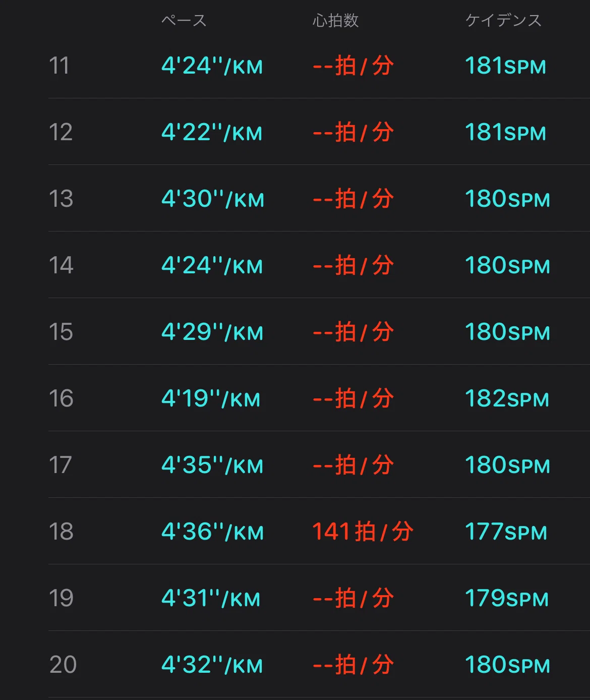Select the ペース column header
The height and width of the screenshot is (700, 590).
coord(184,20)
